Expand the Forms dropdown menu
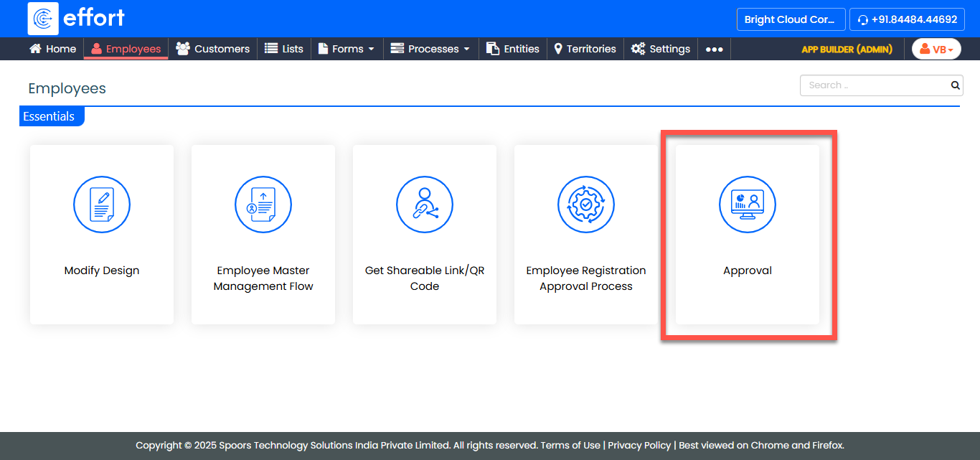The width and height of the screenshot is (980, 460). pos(347,49)
